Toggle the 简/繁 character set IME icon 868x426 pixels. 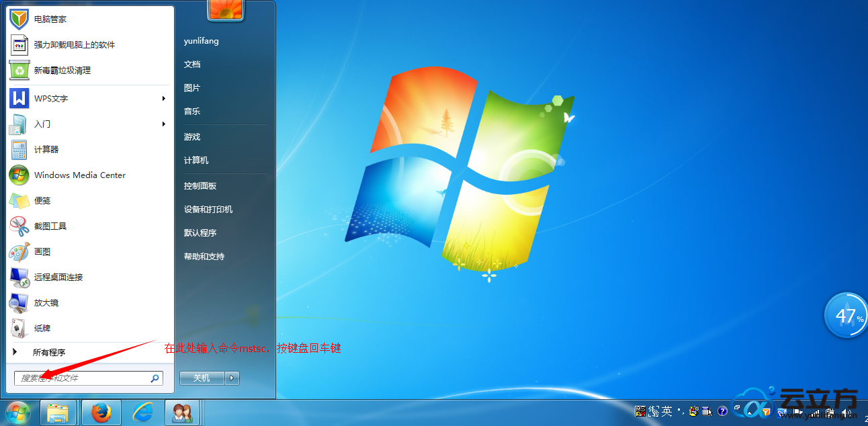coord(654,411)
